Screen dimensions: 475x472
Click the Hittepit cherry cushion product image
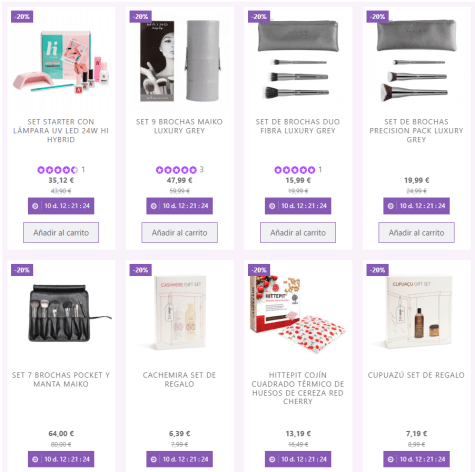click(x=298, y=313)
